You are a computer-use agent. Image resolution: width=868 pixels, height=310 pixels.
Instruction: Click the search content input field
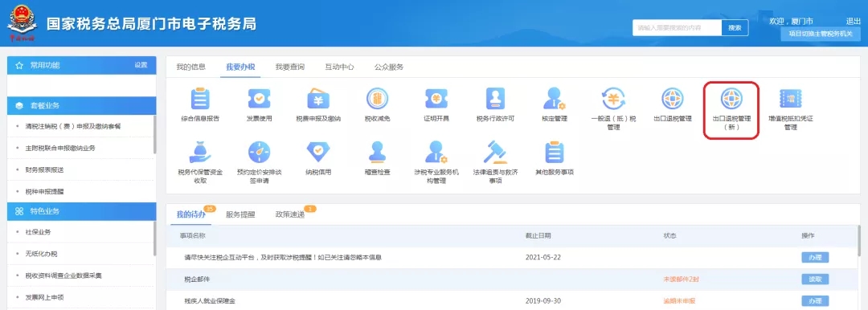point(677,27)
